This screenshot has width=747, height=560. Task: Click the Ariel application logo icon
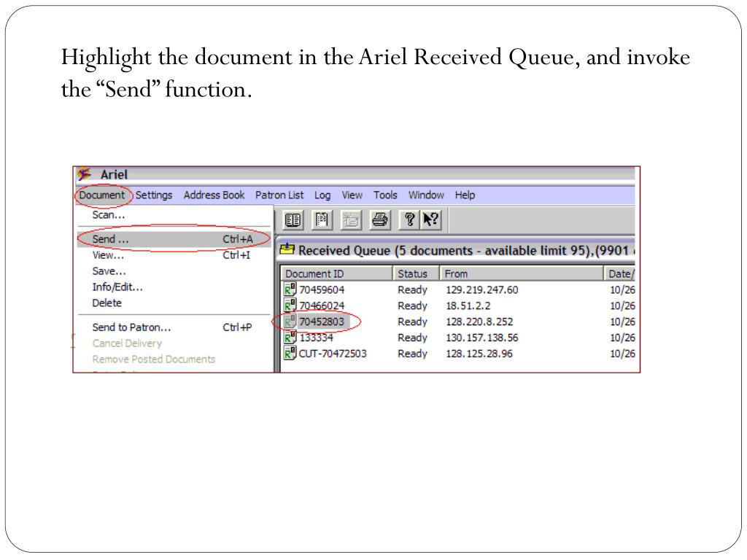tap(85, 174)
